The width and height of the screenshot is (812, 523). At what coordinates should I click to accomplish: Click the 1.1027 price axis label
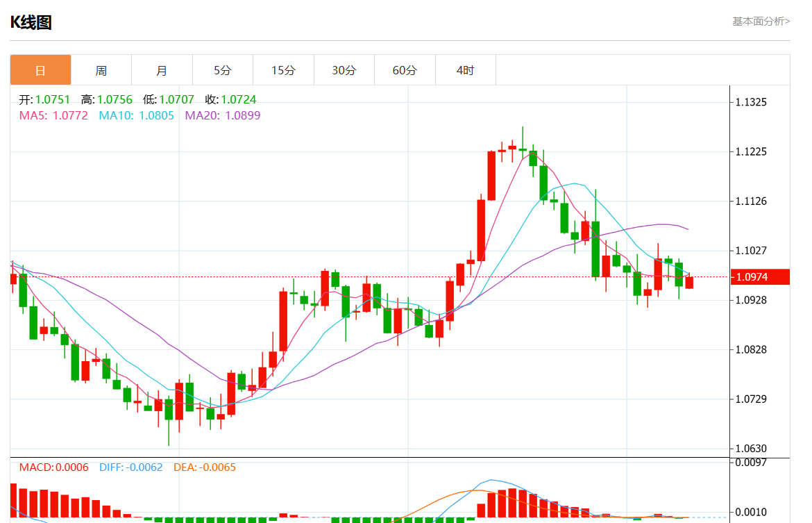751,251
